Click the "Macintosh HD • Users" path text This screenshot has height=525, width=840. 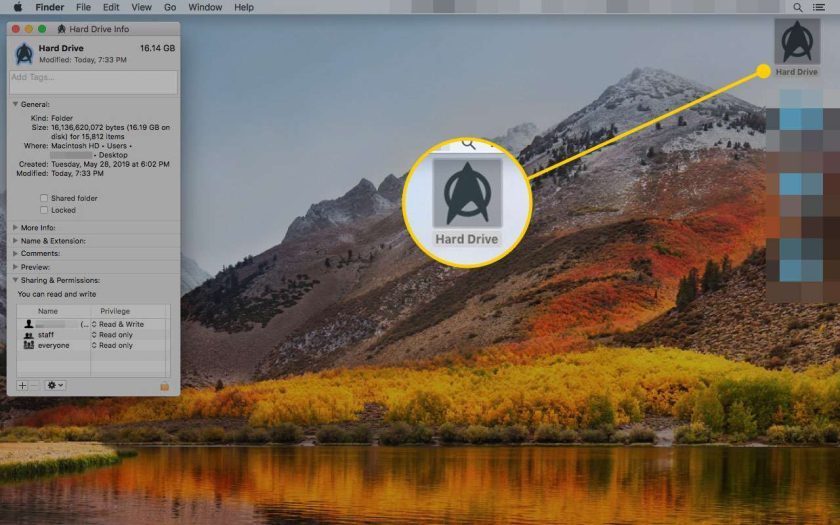91,146
